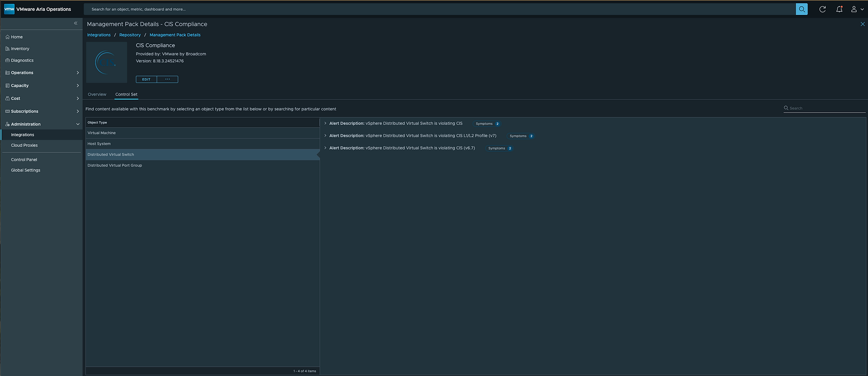Click the CIS Compliance pack logo thumbnail
Image resolution: width=868 pixels, height=376 pixels.
click(x=107, y=62)
